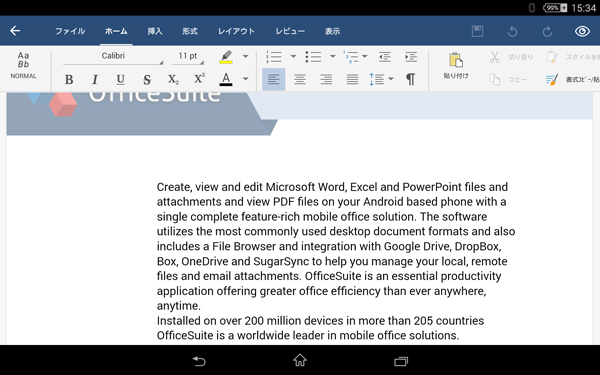Open the 挿入 tab

tap(155, 31)
